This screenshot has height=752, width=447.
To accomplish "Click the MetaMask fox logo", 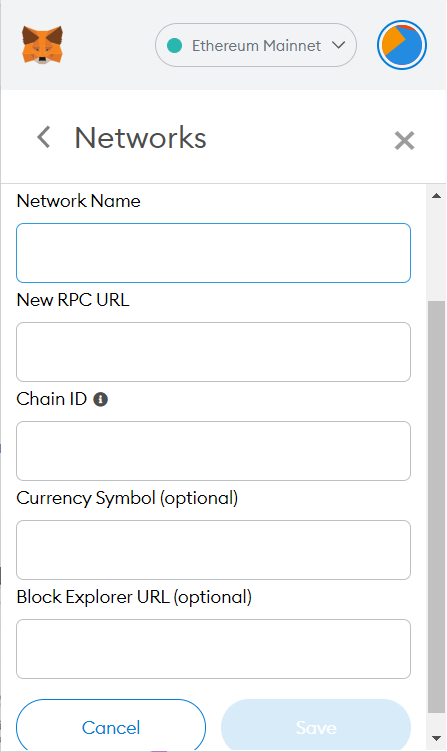I will 42,45.
